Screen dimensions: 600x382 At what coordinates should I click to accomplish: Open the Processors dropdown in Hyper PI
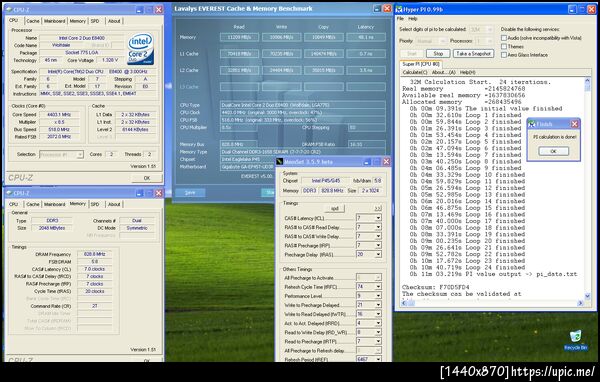coord(490,41)
